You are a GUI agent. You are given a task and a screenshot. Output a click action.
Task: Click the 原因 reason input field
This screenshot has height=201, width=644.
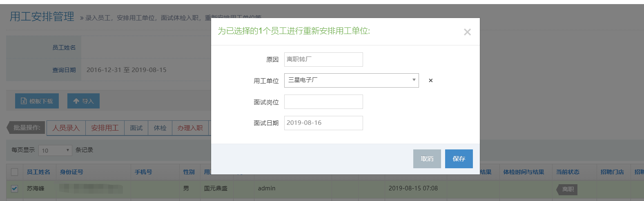coord(323,59)
